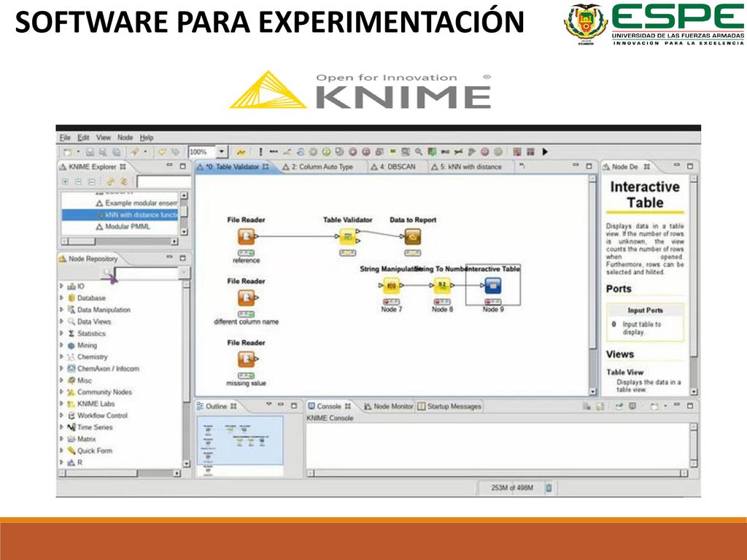Click in the Node Repository search field
This screenshot has height=560, width=747.
[x=146, y=273]
